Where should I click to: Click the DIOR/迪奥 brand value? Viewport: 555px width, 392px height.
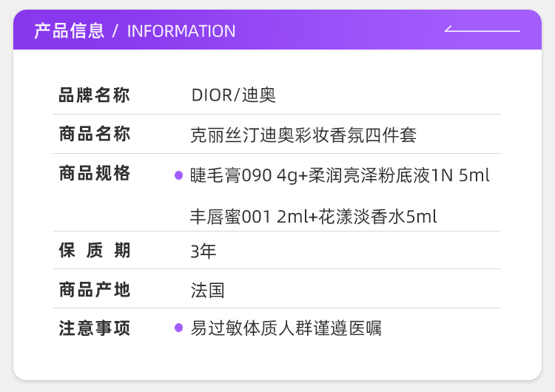233,95
